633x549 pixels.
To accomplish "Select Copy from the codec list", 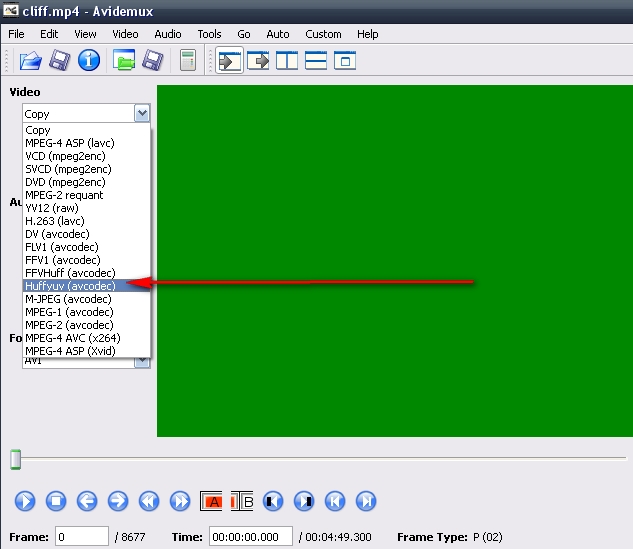I will (x=87, y=130).
